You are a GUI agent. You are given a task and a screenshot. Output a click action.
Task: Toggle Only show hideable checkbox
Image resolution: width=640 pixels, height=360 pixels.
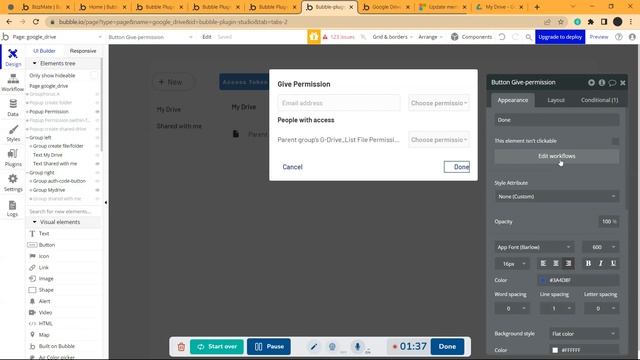click(94, 76)
